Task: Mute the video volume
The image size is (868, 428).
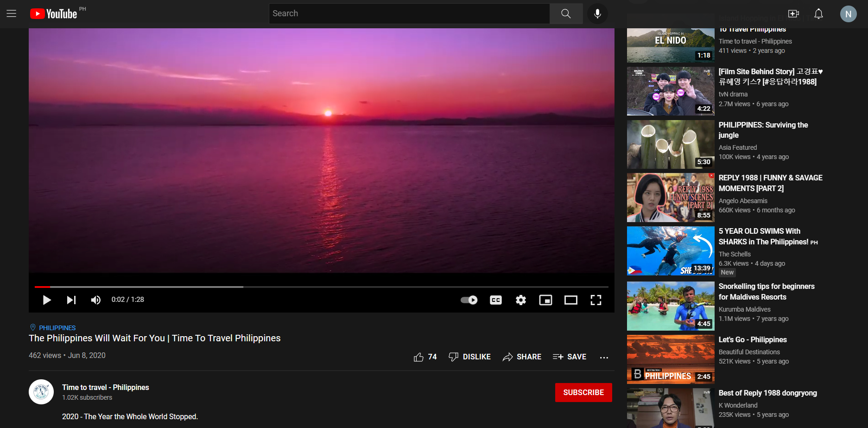Action: tap(95, 300)
